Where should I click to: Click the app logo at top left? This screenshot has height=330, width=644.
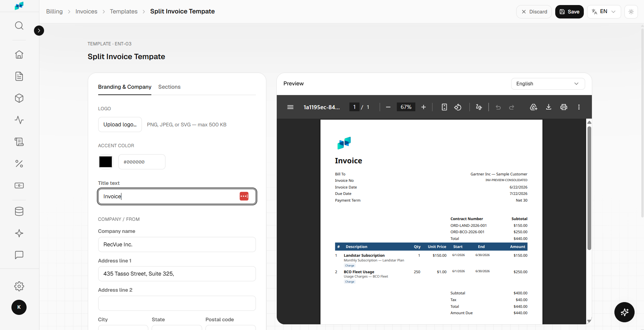click(x=19, y=6)
